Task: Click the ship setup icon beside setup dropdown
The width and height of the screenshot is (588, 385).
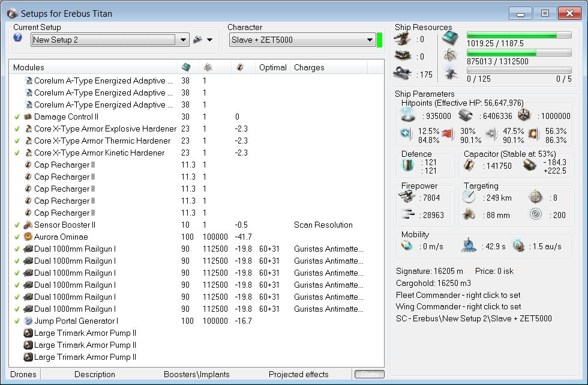Action: (197, 40)
